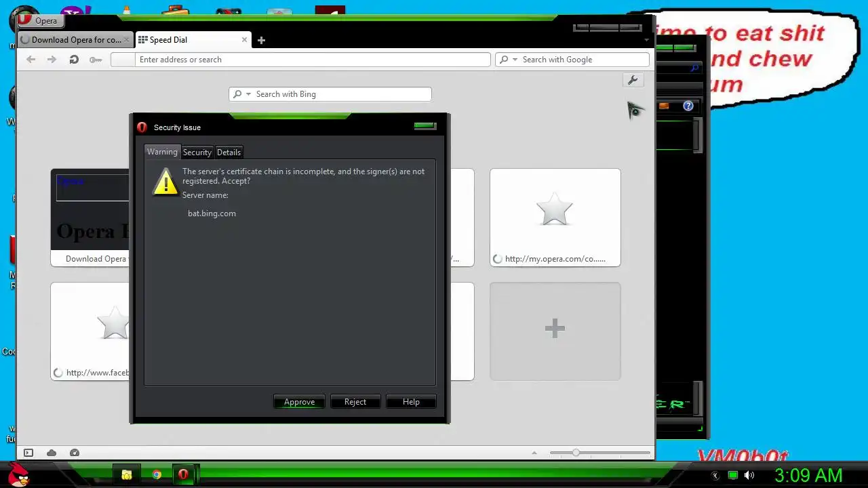Select the Warning tab in Security Issue
This screenshot has height=488, width=868.
pyautogui.click(x=162, y=152)
